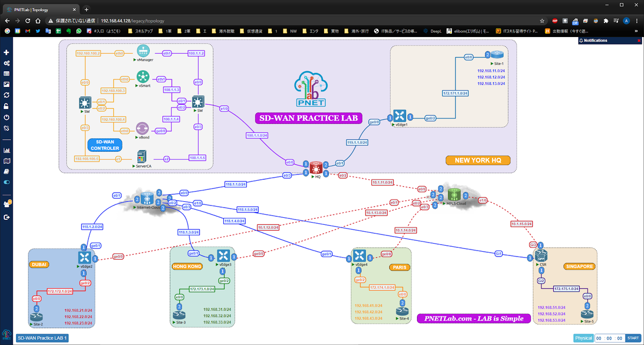Select the vSmart node icon
Viewport: 644px width, 345px height.
point(143,77)
